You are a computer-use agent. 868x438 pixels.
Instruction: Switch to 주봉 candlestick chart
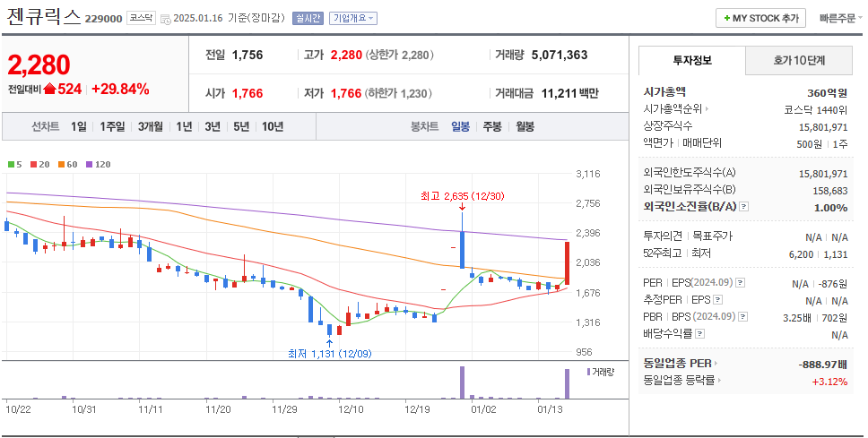click(x=492, y=126)
